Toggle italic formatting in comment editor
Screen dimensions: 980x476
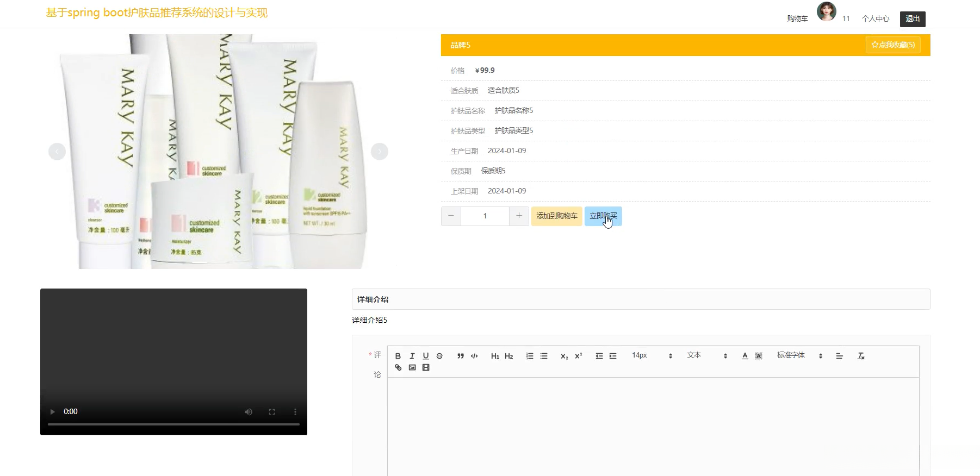pyautogui.click(x=412, y=356)
